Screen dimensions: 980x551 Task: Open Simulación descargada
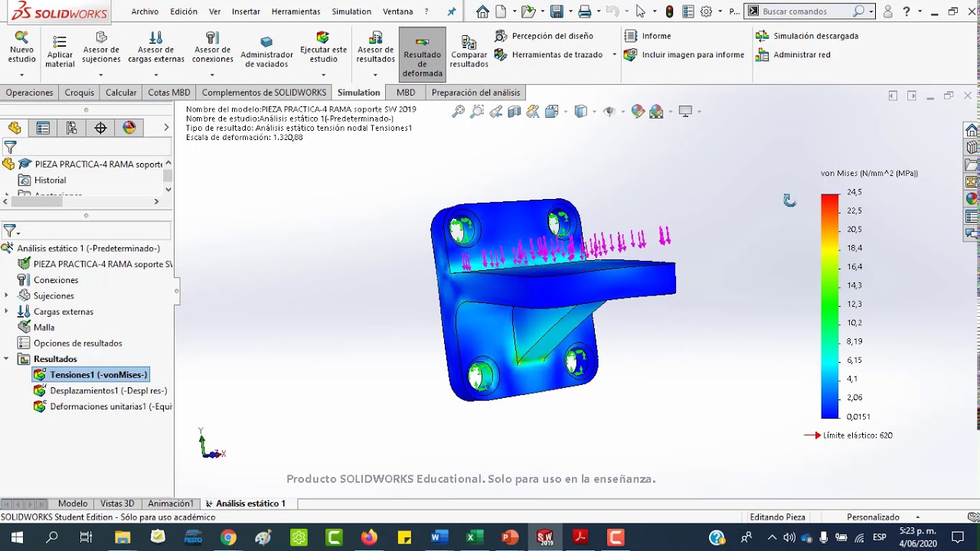807,36
